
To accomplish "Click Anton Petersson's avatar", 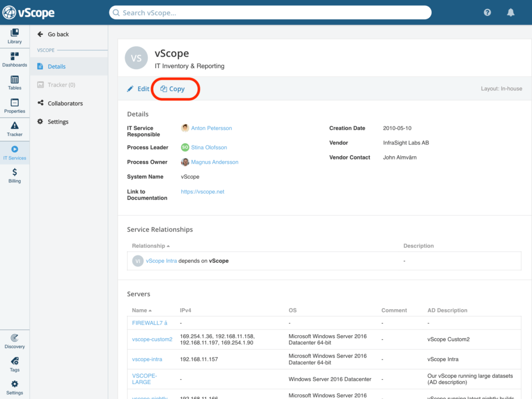I will pos(185,128).
